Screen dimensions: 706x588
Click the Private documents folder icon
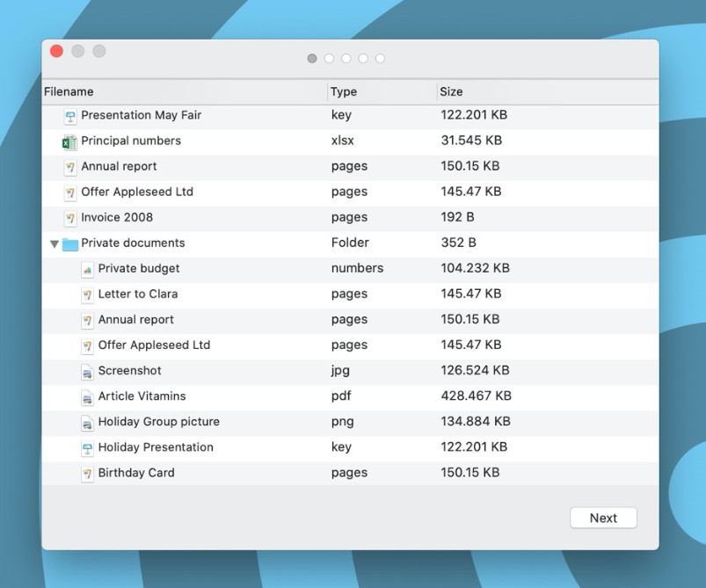tap(70, 244)
